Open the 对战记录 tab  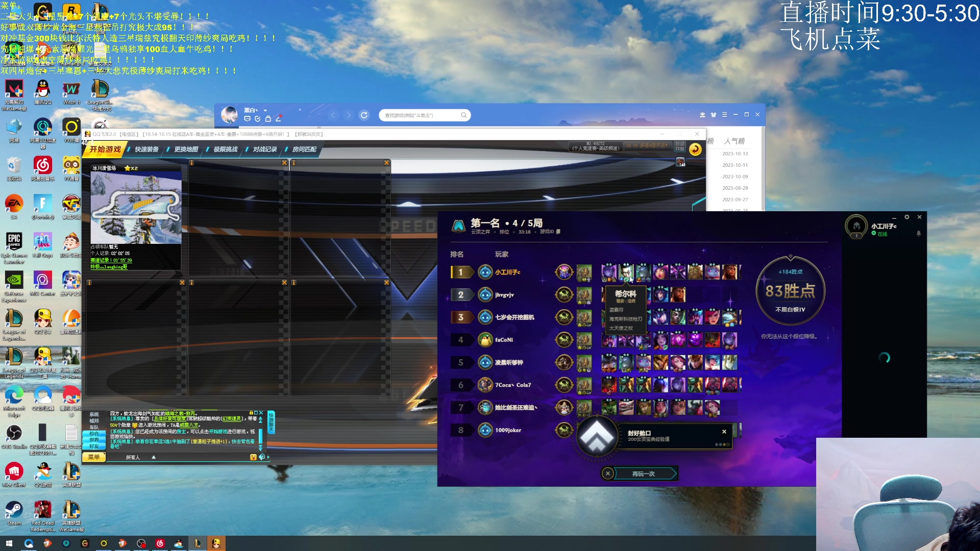(x=265, y=149)
